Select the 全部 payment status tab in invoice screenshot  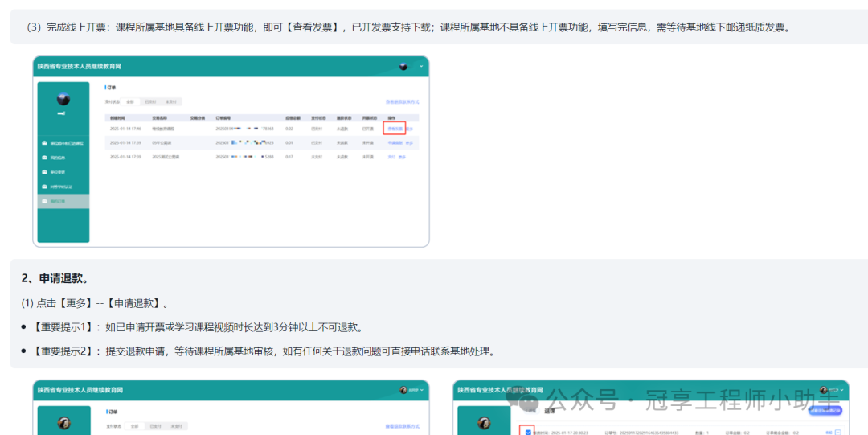point(130,102)
